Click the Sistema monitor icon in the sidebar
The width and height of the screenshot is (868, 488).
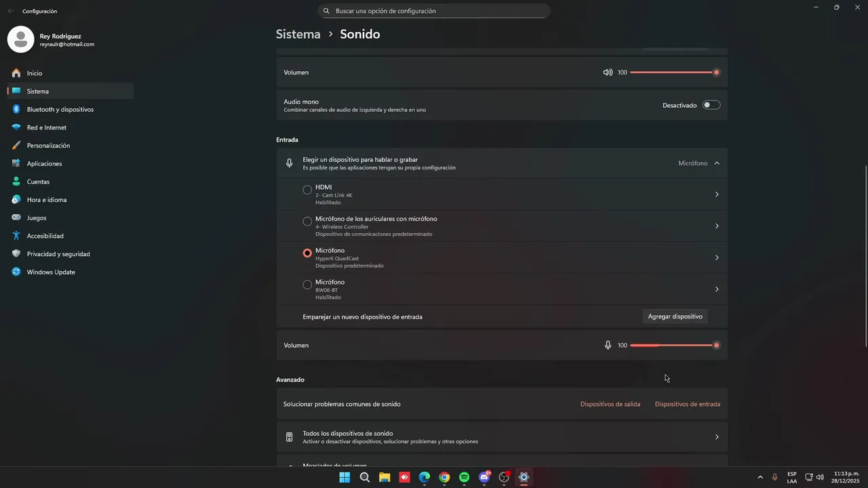click(x=16, y=91)
